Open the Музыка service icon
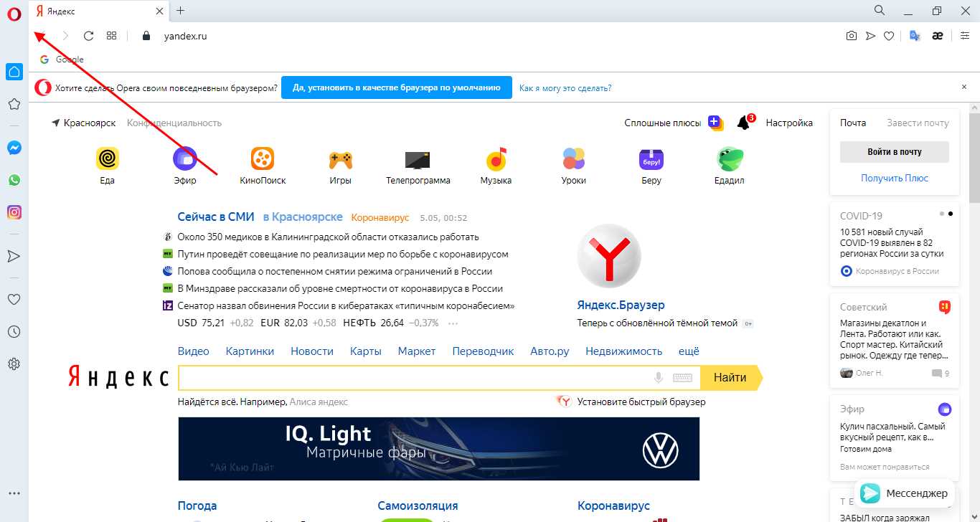The height and width of the screenshot is (522, 980). (496, 158)
